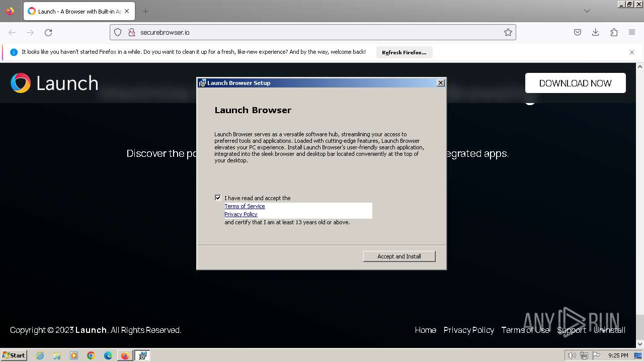
Task: Click the footer Uninstall link
Action: [x=609, y=330]
